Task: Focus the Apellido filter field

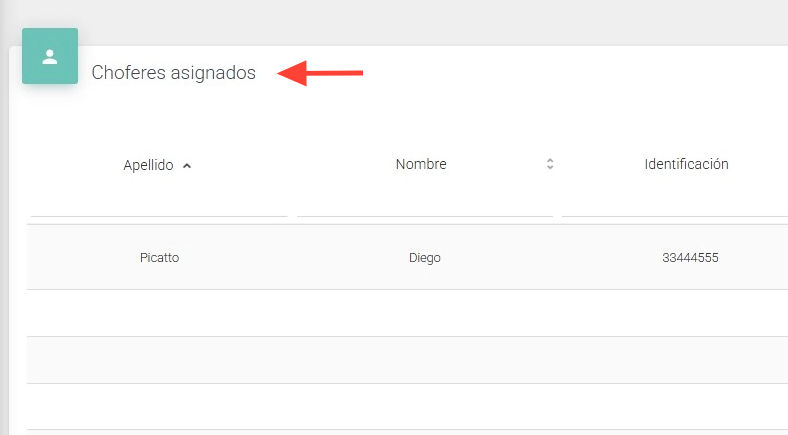Action: [159, 204]
